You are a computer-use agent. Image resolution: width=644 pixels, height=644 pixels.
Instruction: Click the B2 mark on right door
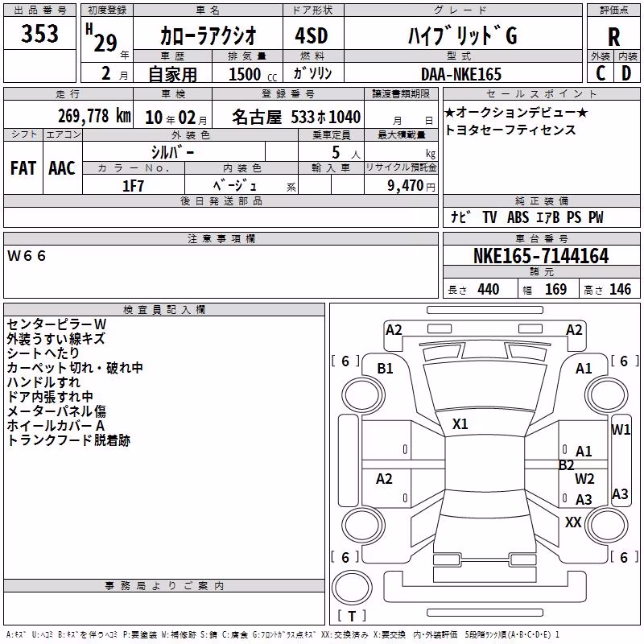[566, 465]
